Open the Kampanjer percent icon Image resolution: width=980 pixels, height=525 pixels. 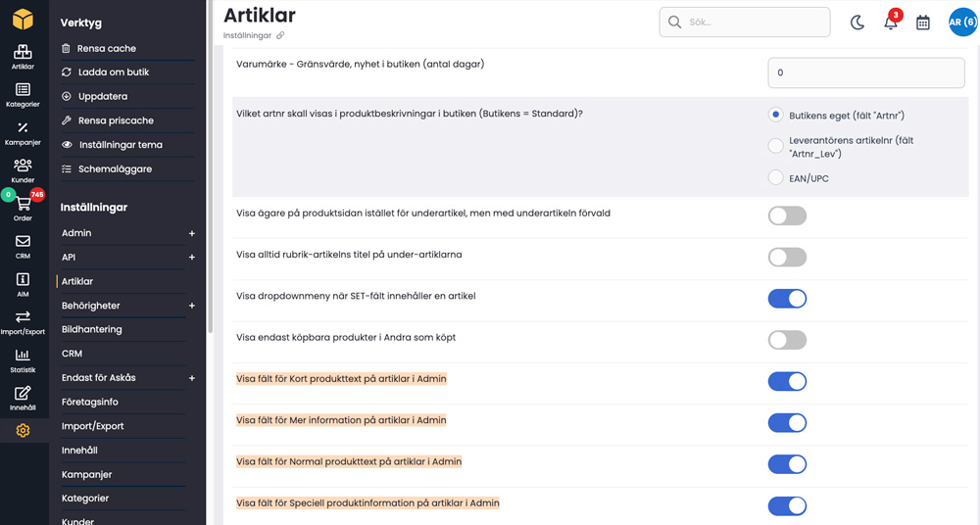point(23,132)
